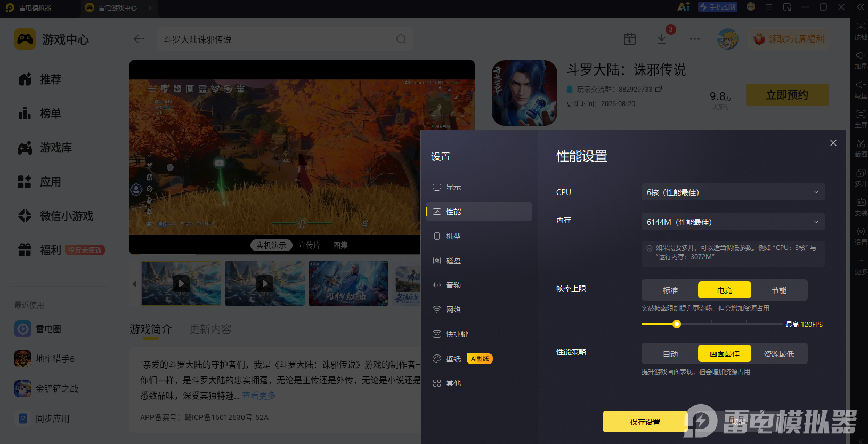Show the 宣传片 trailer tab
Screen dimensions: 868x444
(x=309, y=245)
